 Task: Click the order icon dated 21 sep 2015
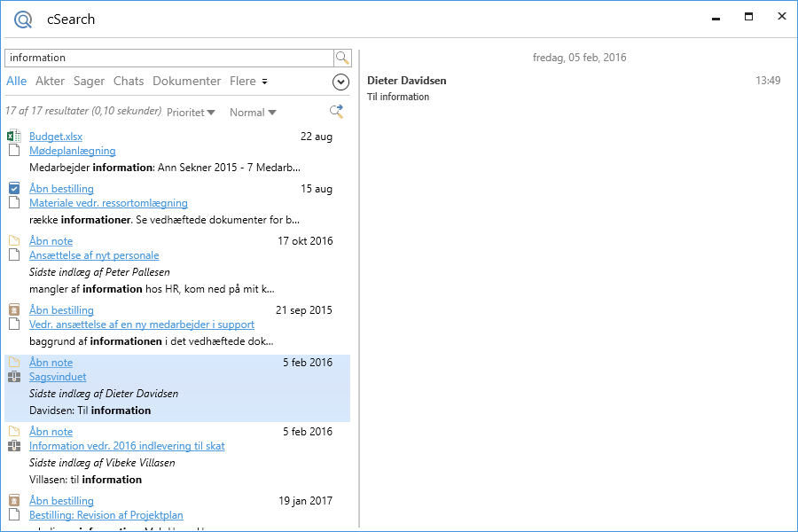click(13, 310)
